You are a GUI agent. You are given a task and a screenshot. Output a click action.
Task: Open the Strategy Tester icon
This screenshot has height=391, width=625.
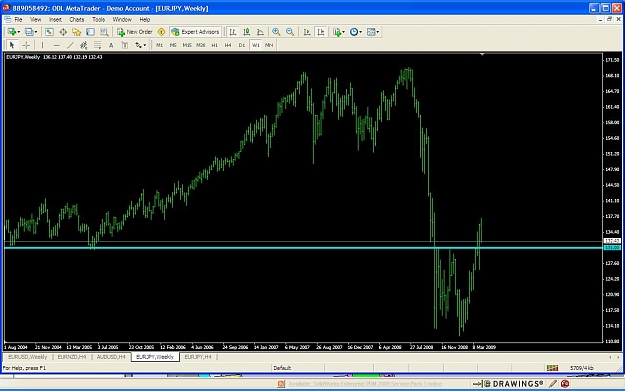click(104, 32)
